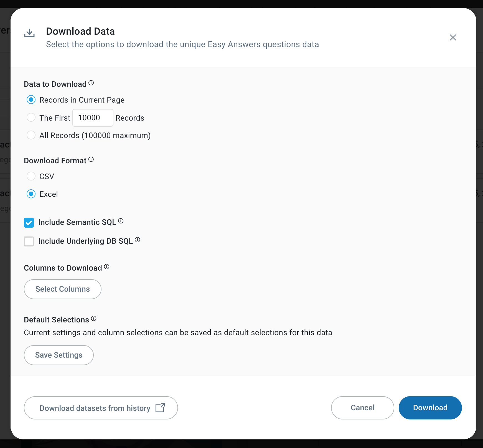Enable Include Underlying DB SQL checkbox
483x448 pixels.
(29, 241)
